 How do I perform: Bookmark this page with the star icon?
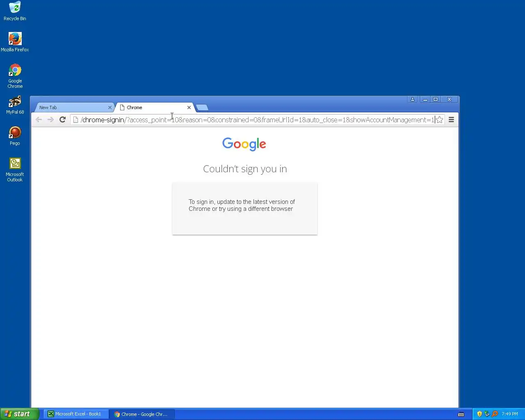click(x=439, y=120)
